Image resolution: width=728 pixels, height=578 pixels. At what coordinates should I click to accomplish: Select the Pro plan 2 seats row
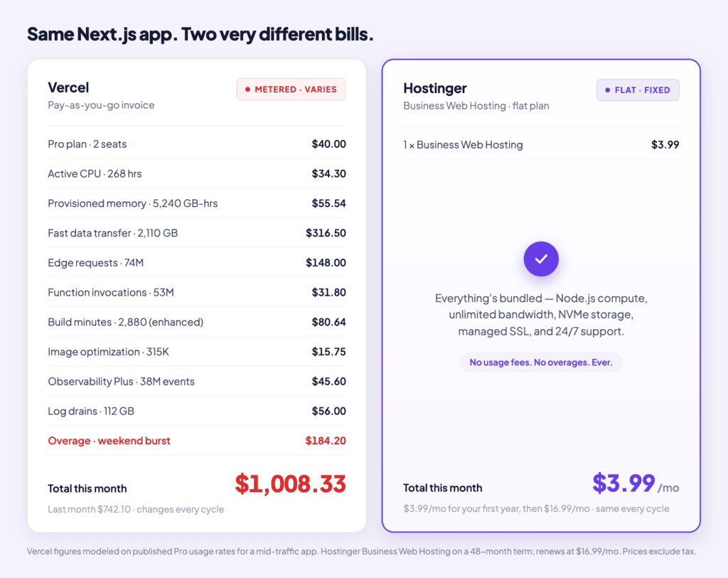tap(197, 144)
